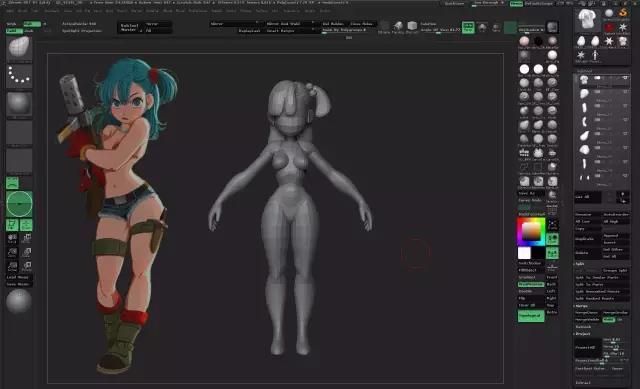
Task: Click the Front view button
Action: coord(552,277)
